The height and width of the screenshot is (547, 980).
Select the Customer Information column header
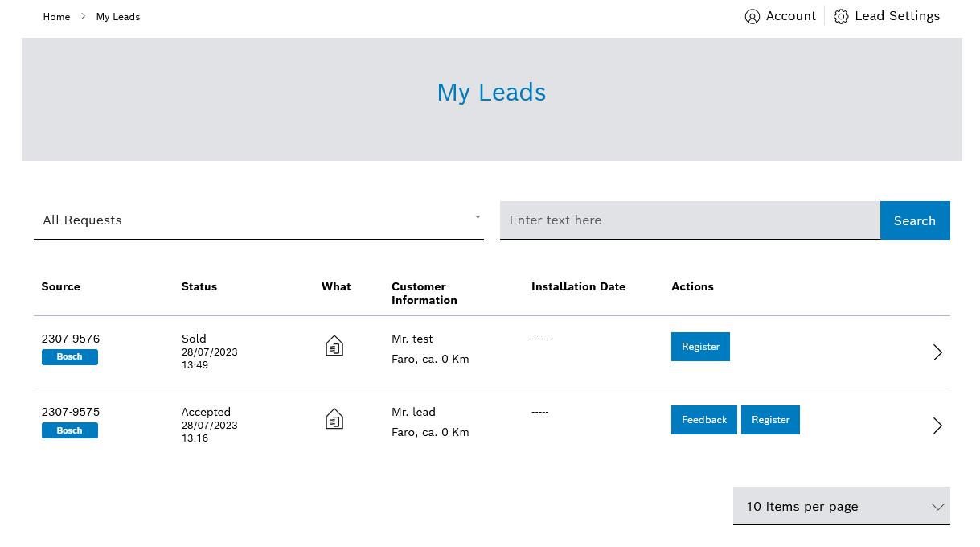point(424,294)
